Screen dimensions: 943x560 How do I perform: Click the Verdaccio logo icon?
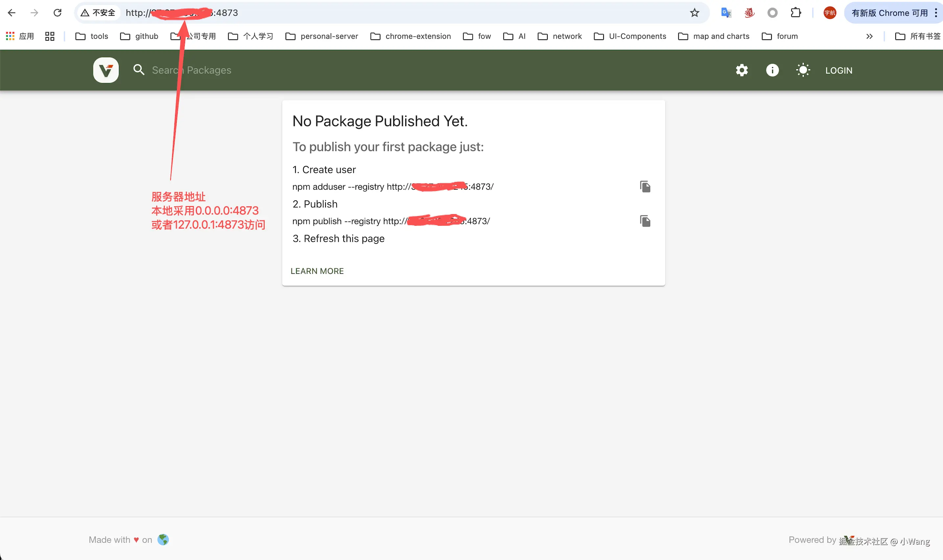(x=106, y=70)
